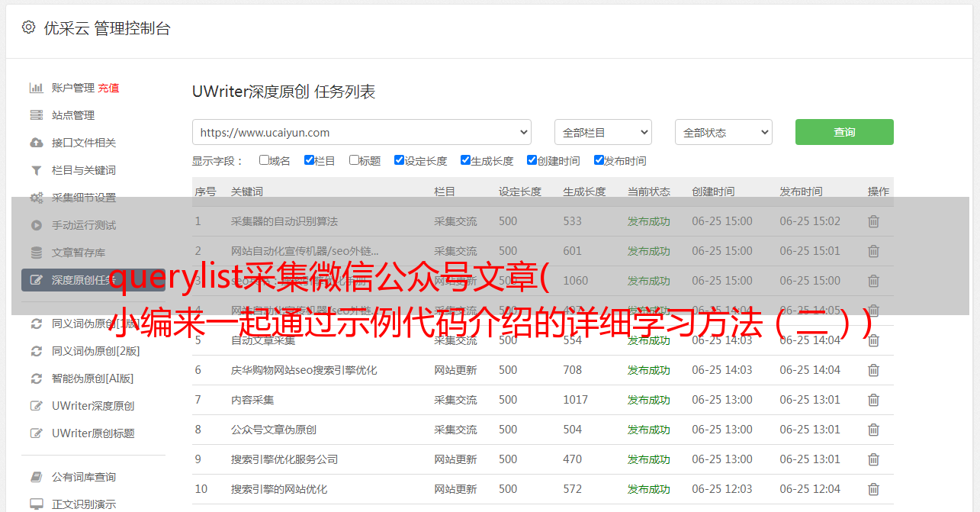
Task: Open 栏目与关键词 in sidebar
Action: [x=84, y=170]
